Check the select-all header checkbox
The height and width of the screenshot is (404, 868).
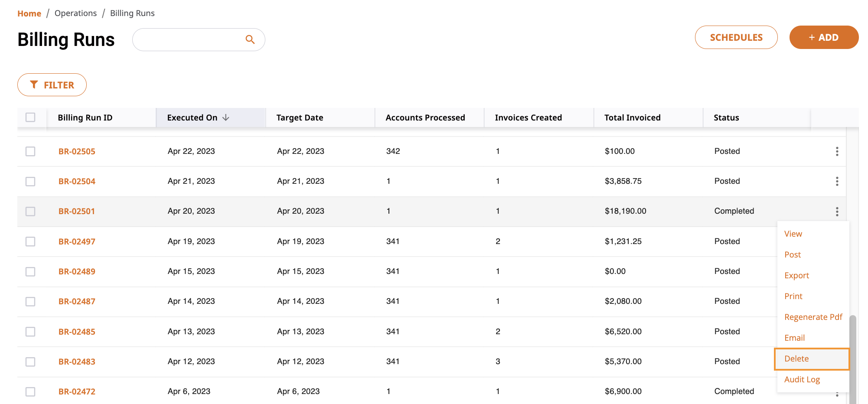pos(30,117)
